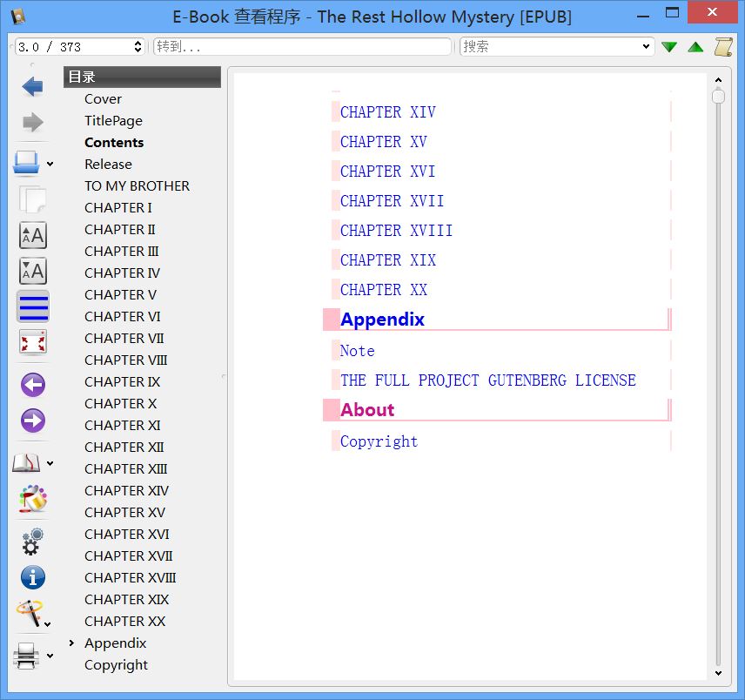Open dropdown arrow next to open ebook icon
Image resolution: width=745 pixels, height=700 pixels.
click(x=50, y=164)
